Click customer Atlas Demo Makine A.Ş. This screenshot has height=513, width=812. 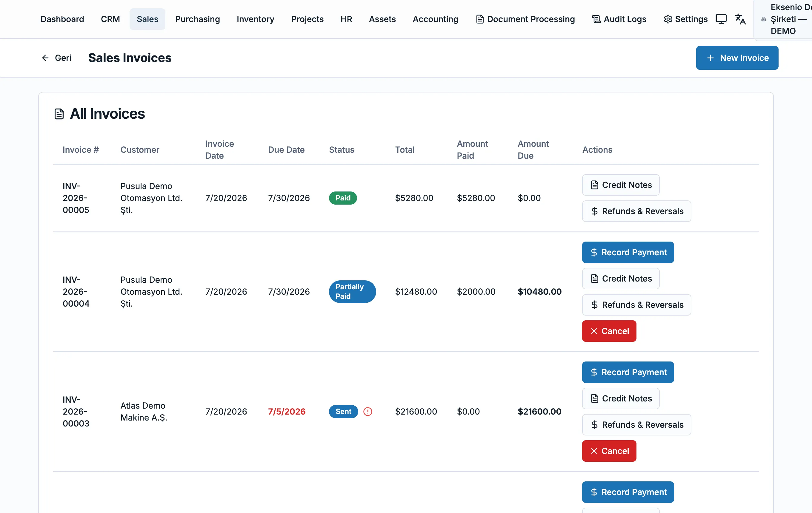coord(144,411)
